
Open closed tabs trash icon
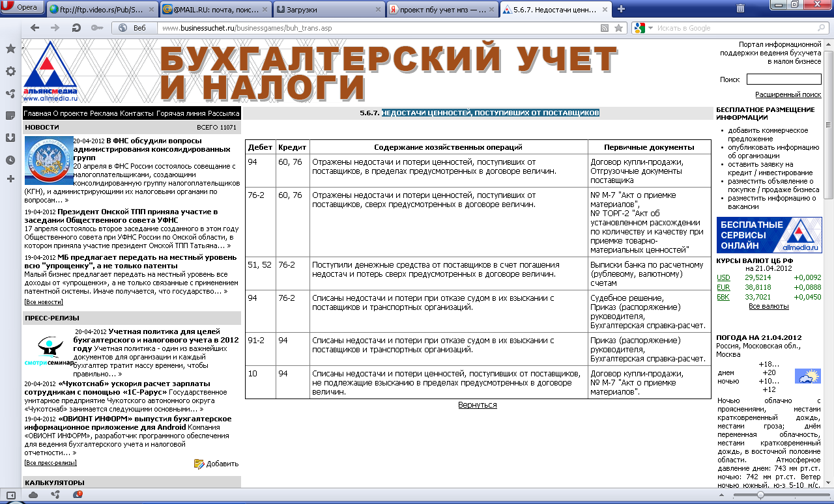[x=741, y=8]
